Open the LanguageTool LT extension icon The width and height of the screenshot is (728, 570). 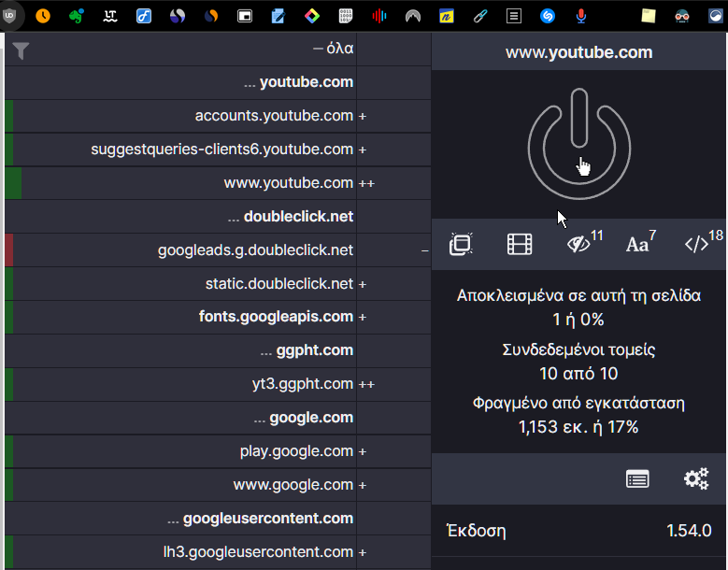pyautogui.click(x=110, y=16)
